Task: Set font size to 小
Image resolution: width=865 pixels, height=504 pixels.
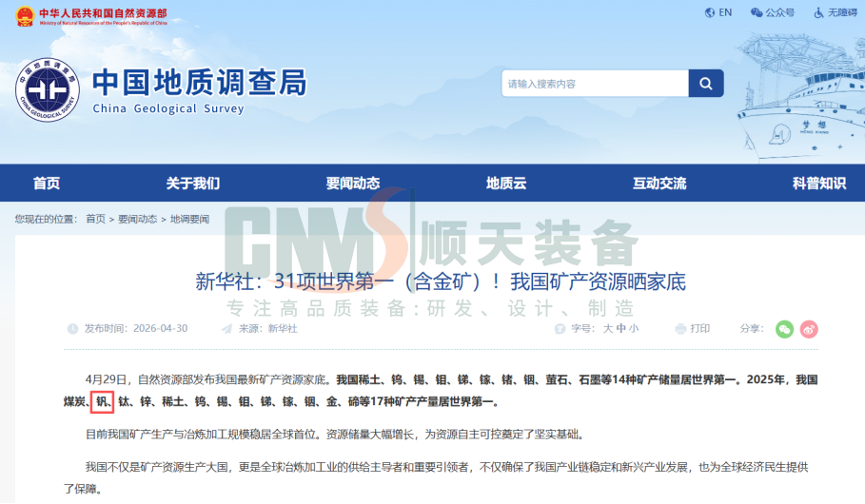Action: tap(634, 329)
